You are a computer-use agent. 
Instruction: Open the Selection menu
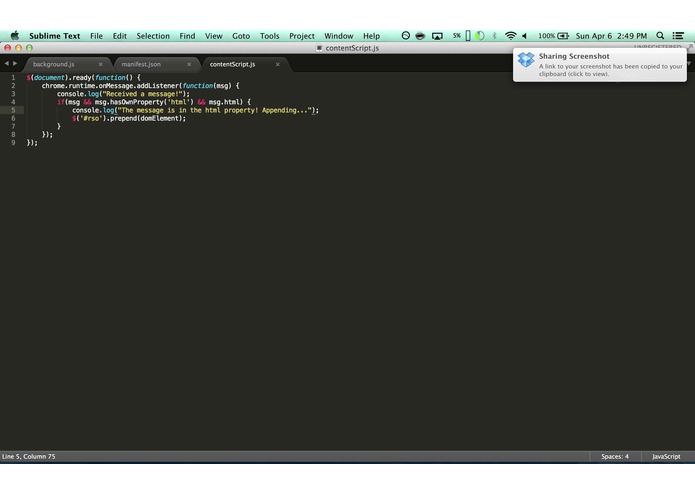[x=153, y=36]
